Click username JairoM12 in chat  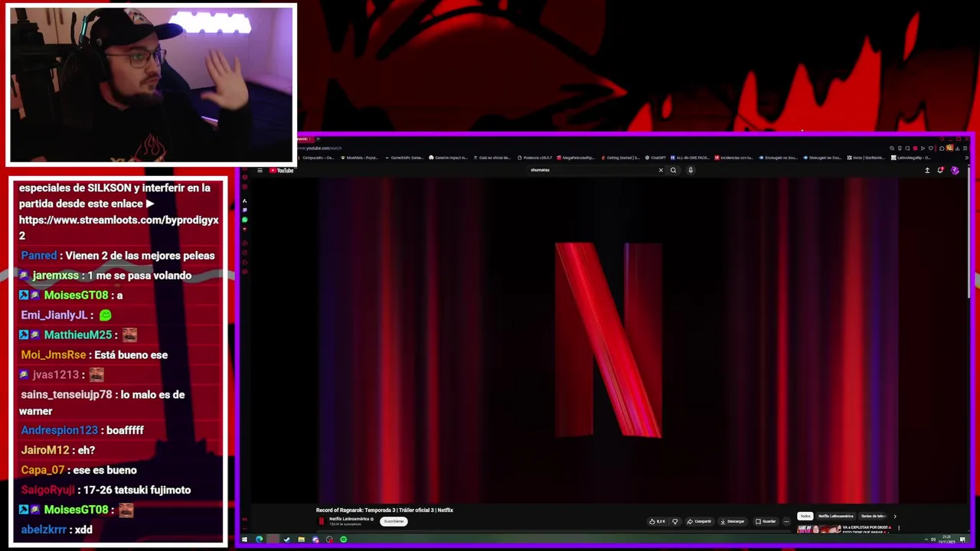tap(45, 450)
